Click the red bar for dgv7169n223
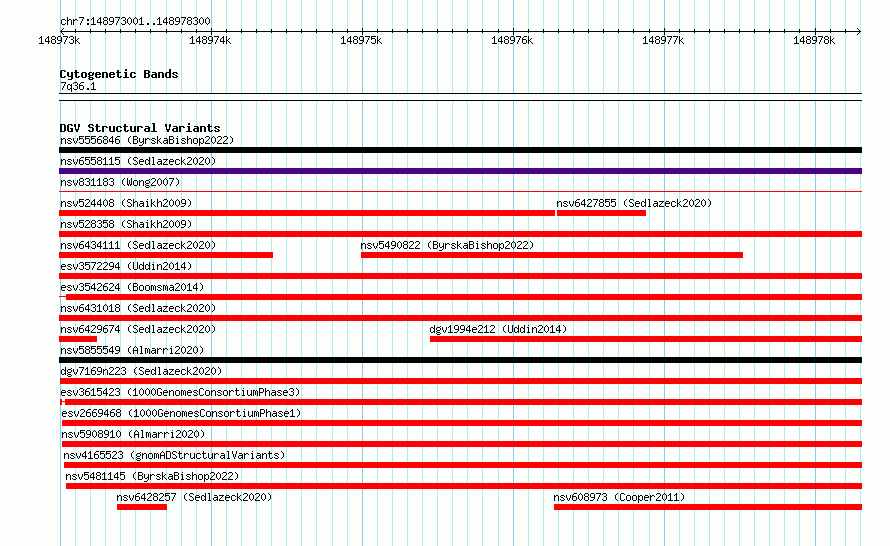Screen dimensions: 890x546 460,381
